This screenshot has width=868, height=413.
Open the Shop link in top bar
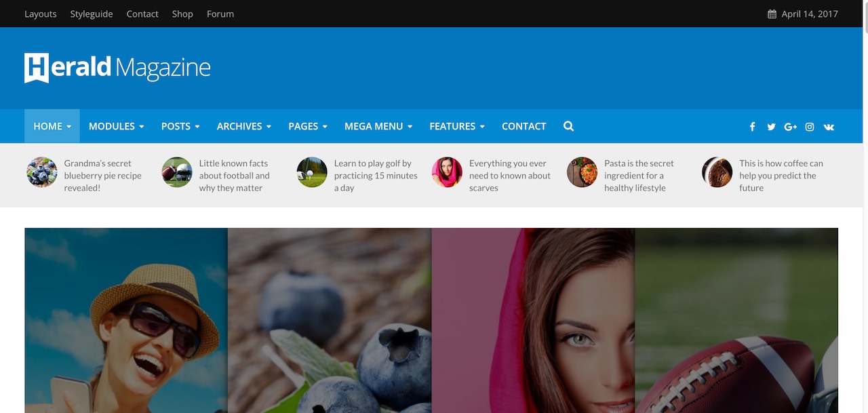(182, 14)
